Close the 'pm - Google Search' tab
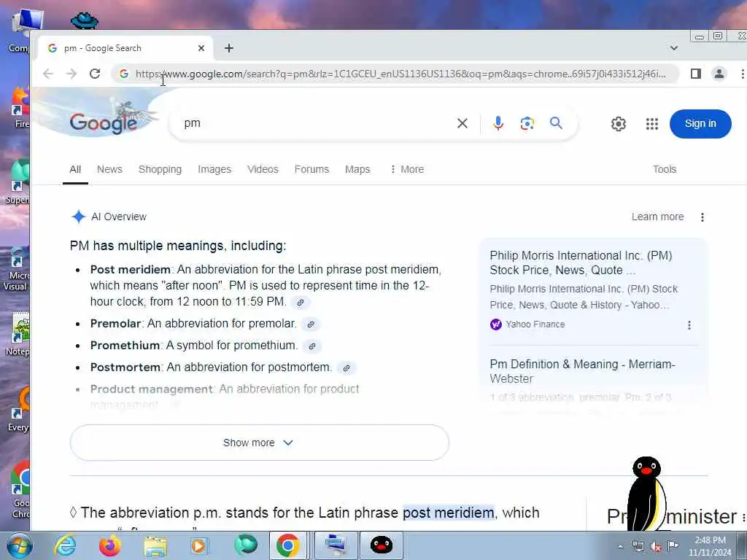This screenshot has height=560, width=747. 201,48
